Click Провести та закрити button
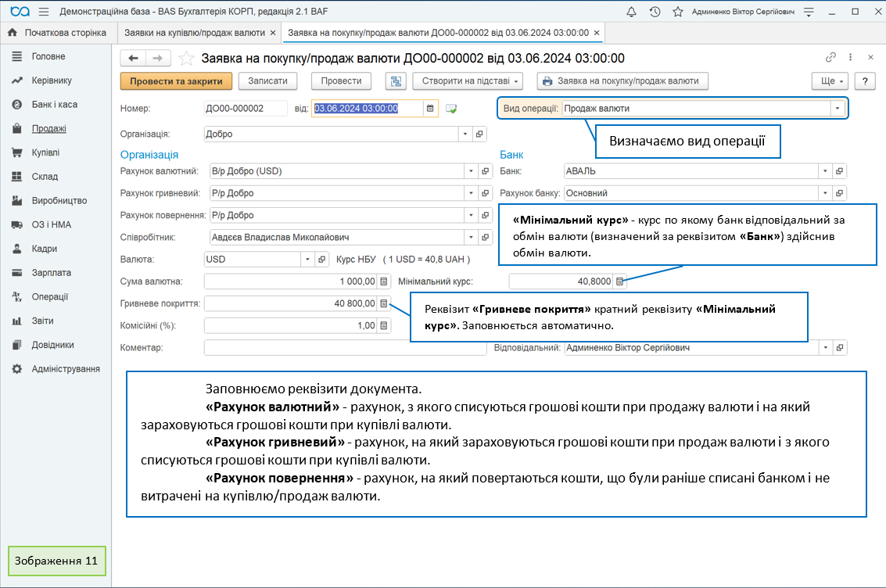This screenshot has width=886, height=588. (176, 81)
